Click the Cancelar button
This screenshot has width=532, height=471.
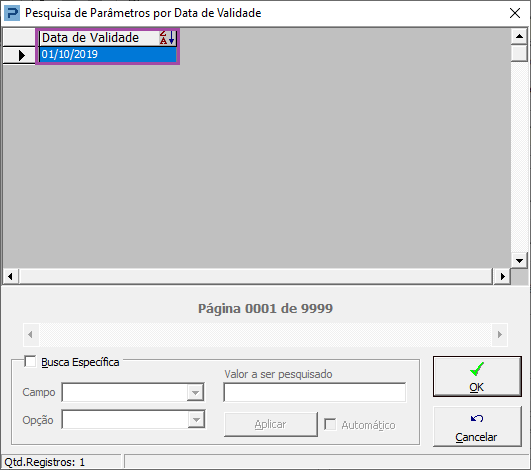coord(477,427)
